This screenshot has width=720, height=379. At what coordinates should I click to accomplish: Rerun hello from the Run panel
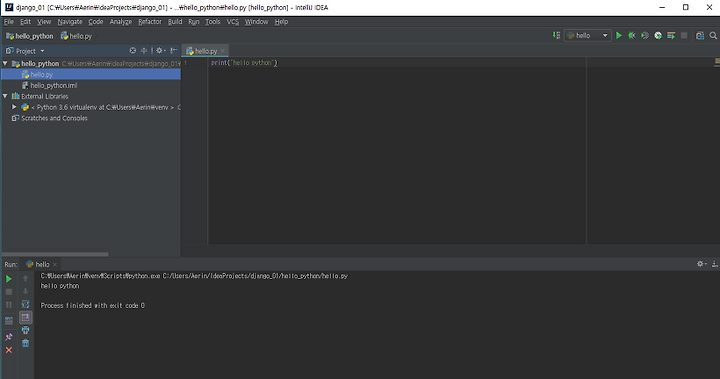click(x=9, y=278)
